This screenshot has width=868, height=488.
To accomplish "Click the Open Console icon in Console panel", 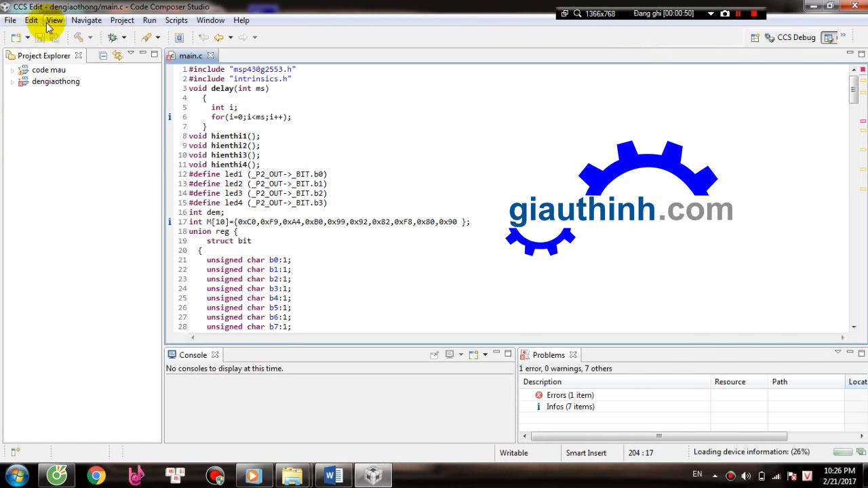I will (x=473, y=354).
